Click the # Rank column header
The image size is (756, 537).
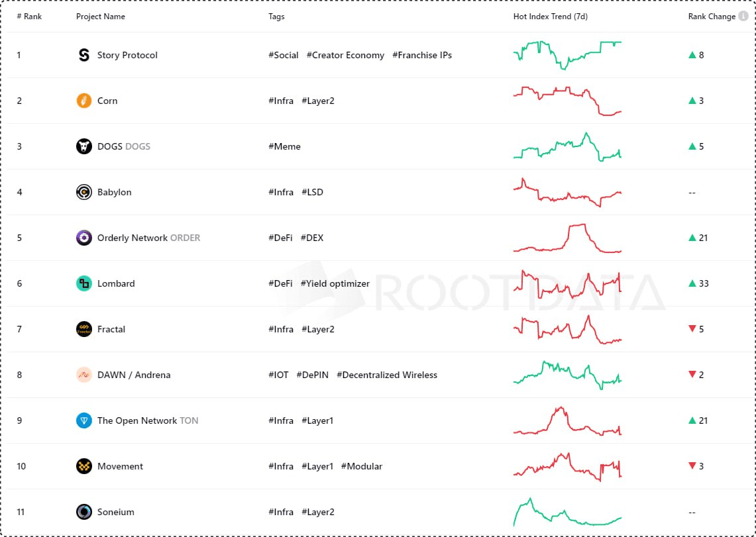point(28,16)
